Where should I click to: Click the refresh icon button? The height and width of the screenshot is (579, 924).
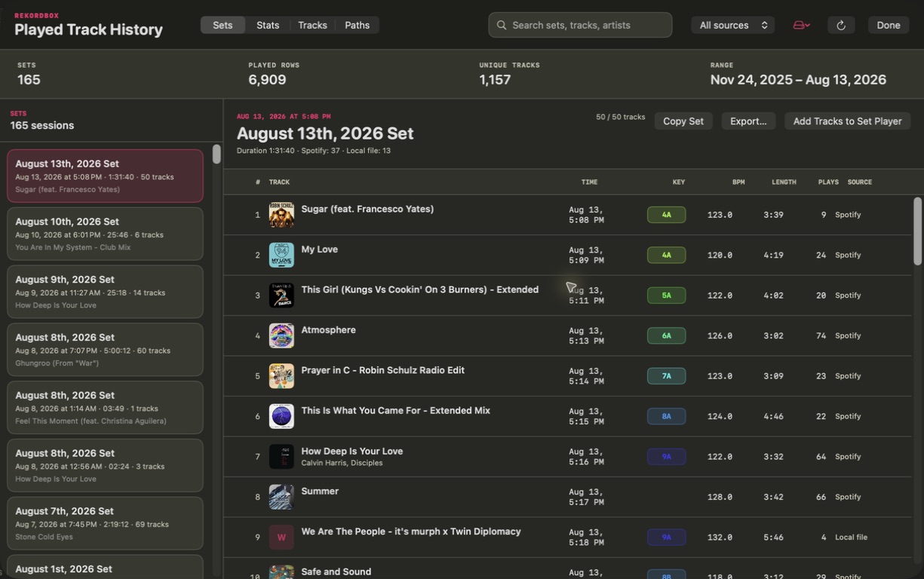pyautogui.click(x=841, y=25)
